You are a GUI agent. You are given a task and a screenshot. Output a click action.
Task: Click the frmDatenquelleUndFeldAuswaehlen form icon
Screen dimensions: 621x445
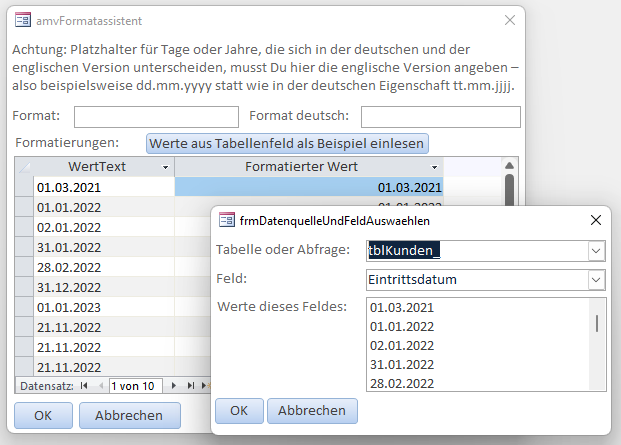point(227,220)
